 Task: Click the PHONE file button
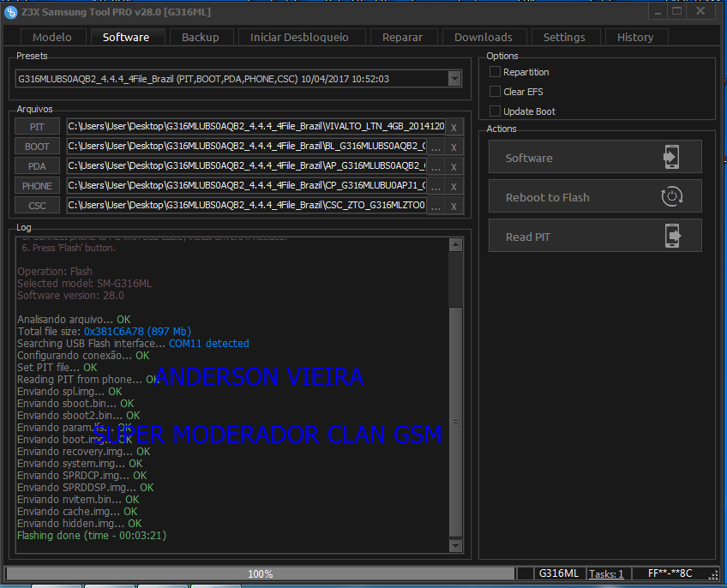(x=37, y=186)
